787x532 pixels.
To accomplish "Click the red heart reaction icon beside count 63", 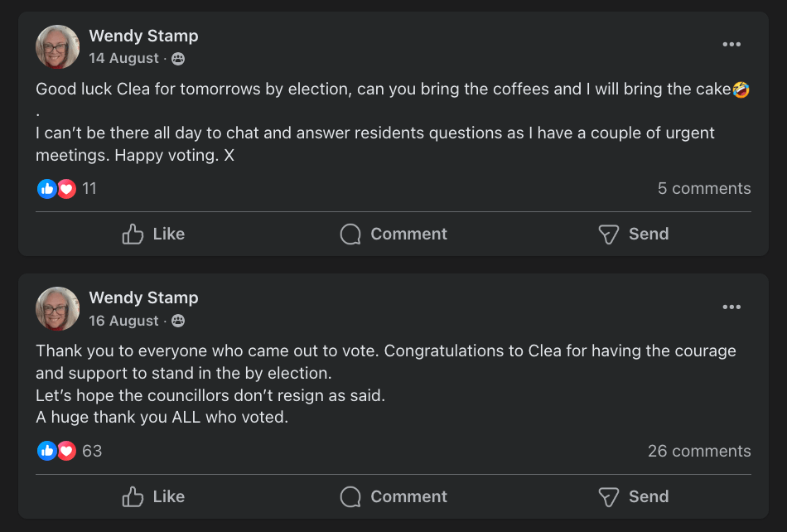I will coord(67,452).
